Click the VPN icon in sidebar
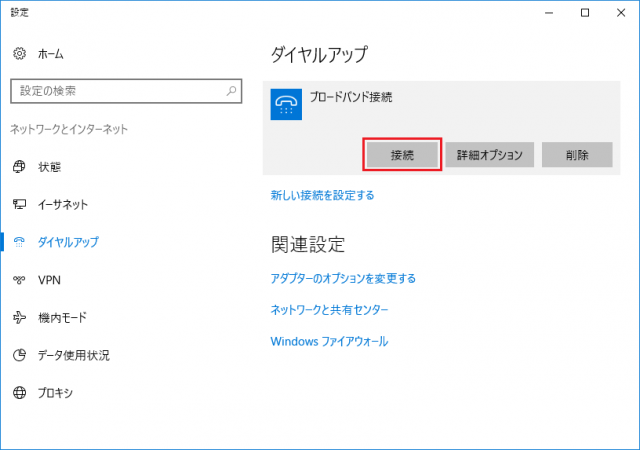This screenshot has height=450, width=640. point(19,280)
